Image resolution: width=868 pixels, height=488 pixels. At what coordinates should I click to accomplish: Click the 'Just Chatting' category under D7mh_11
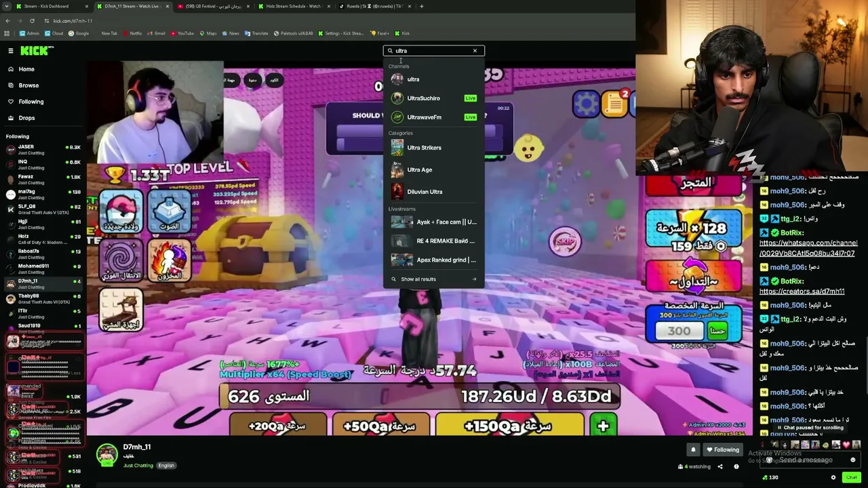(138, 466)
